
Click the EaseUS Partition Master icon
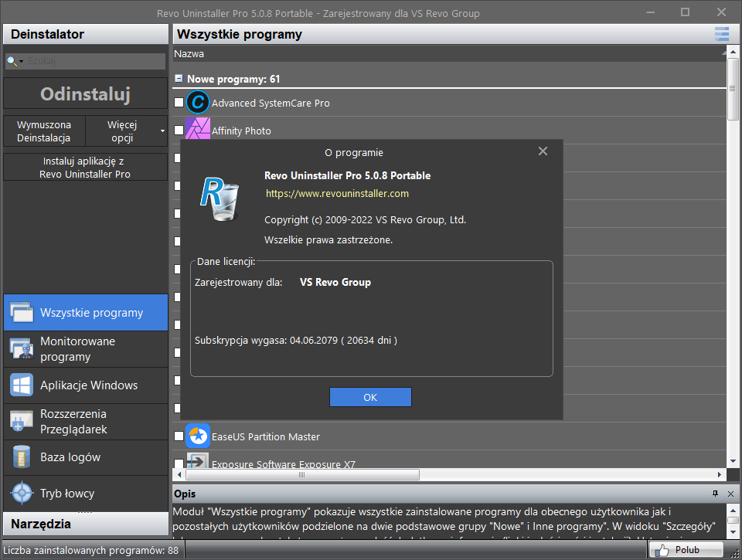198,436
